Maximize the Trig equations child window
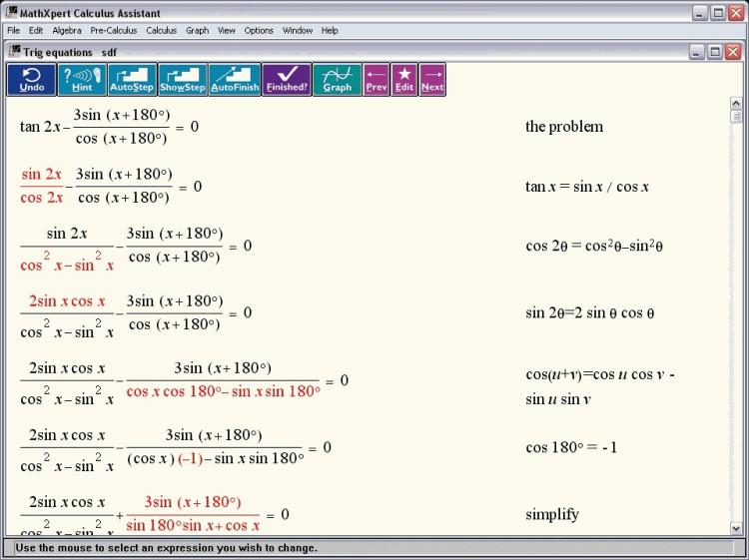 [x=715, y=52]
